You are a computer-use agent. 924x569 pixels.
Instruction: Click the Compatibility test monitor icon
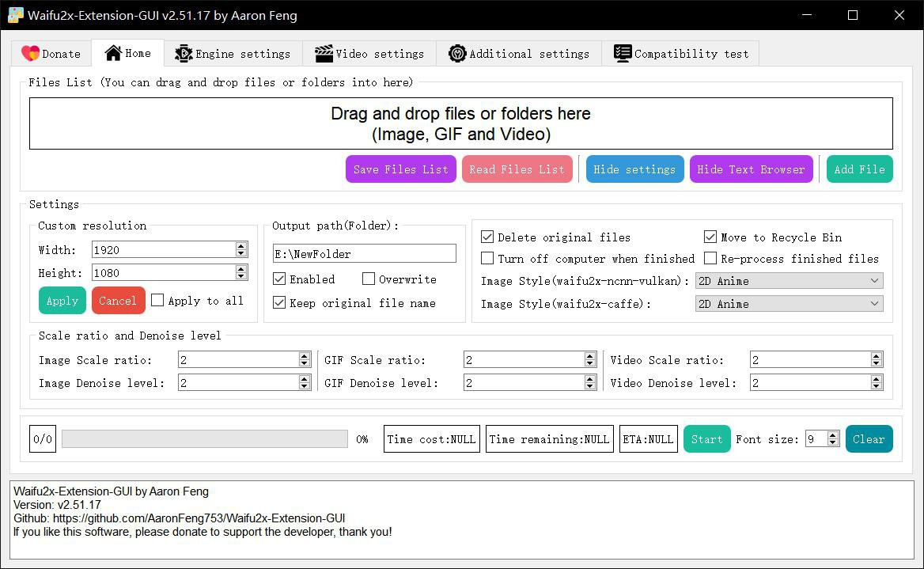(623, 54)
